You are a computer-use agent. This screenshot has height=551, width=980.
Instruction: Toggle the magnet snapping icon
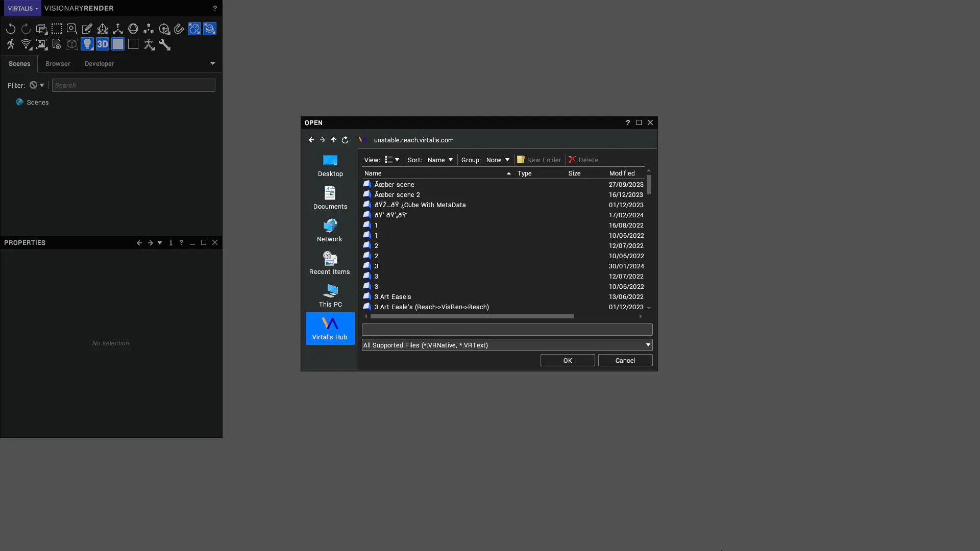[179, 29]
